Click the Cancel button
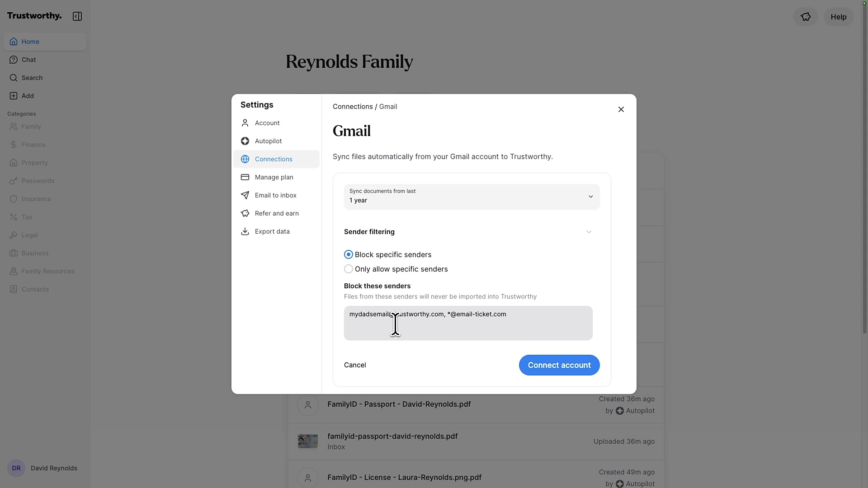The height and width of the screenshot is (488, 868). point(355,365)
